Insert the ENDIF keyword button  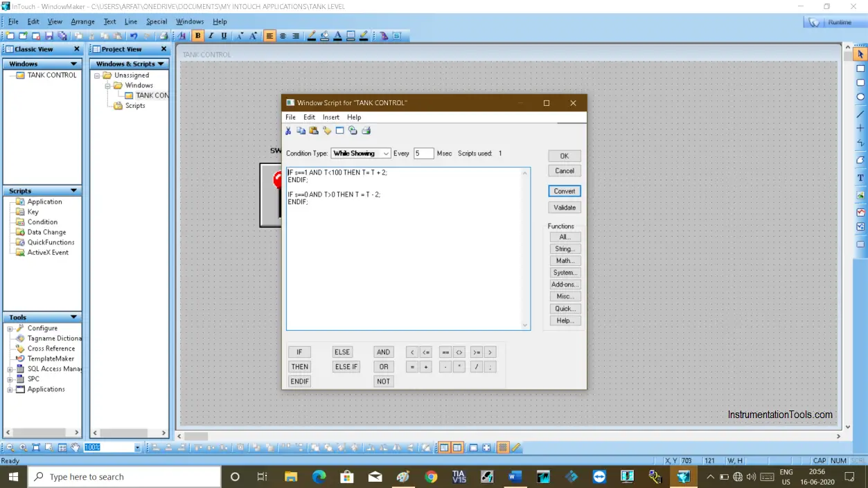point(300,381)
